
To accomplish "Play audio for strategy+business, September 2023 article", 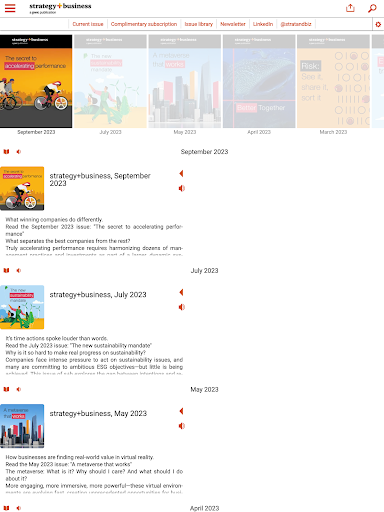I will point(181,188).
